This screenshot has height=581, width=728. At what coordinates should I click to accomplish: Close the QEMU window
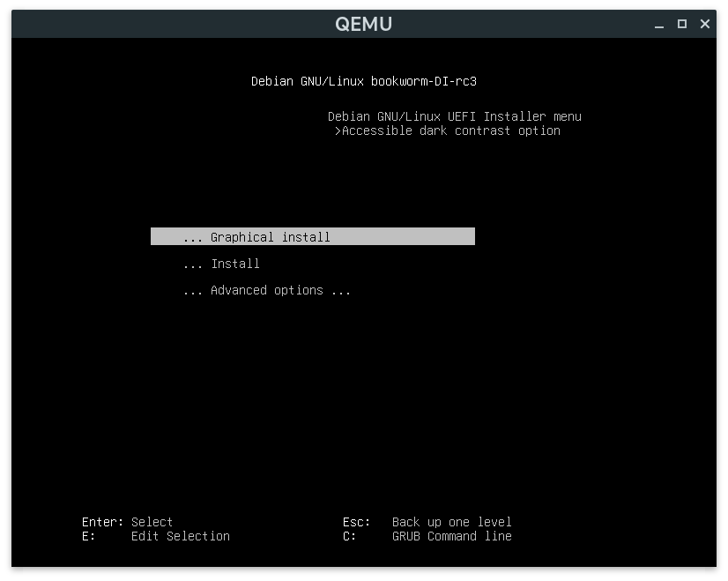[x=705, y=24]
